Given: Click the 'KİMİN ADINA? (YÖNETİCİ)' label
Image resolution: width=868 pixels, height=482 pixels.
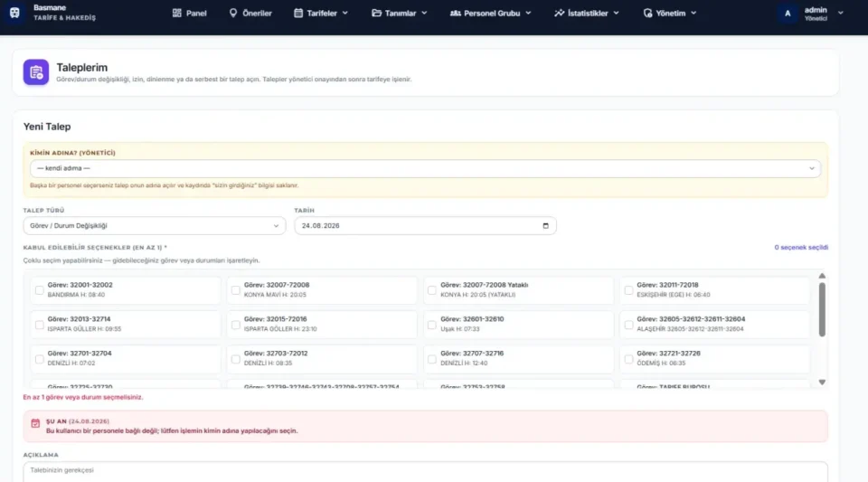Looking at the screenshot, I should click(72, 153).
